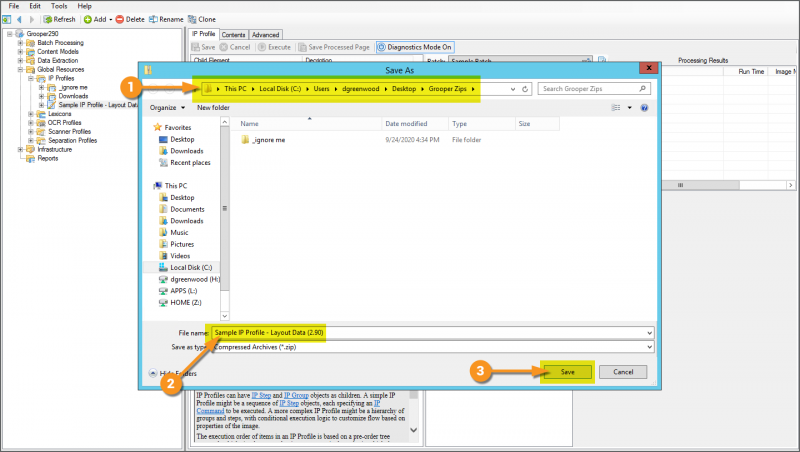800x452 pixels.
Task: Select the Content Models tree node
Action: click(x=58, y=52)
